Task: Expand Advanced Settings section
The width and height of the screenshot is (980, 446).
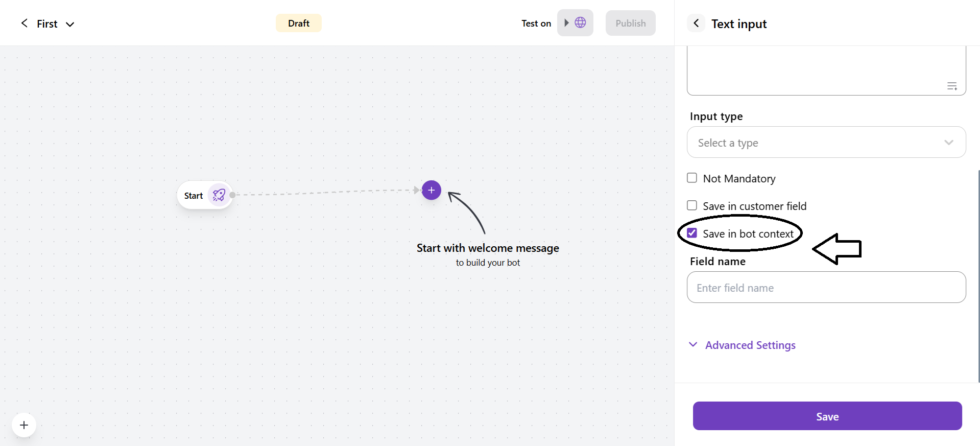Action: click(750, 345)
